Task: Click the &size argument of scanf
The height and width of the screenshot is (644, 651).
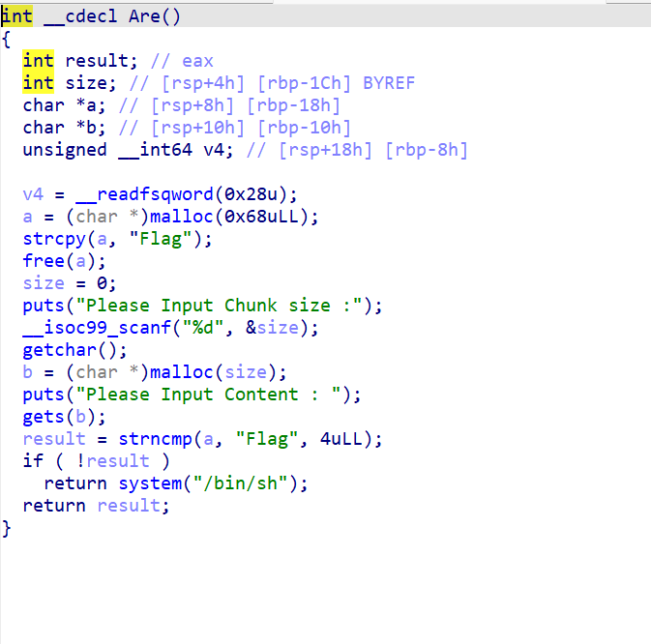Action: pos(272,328)
